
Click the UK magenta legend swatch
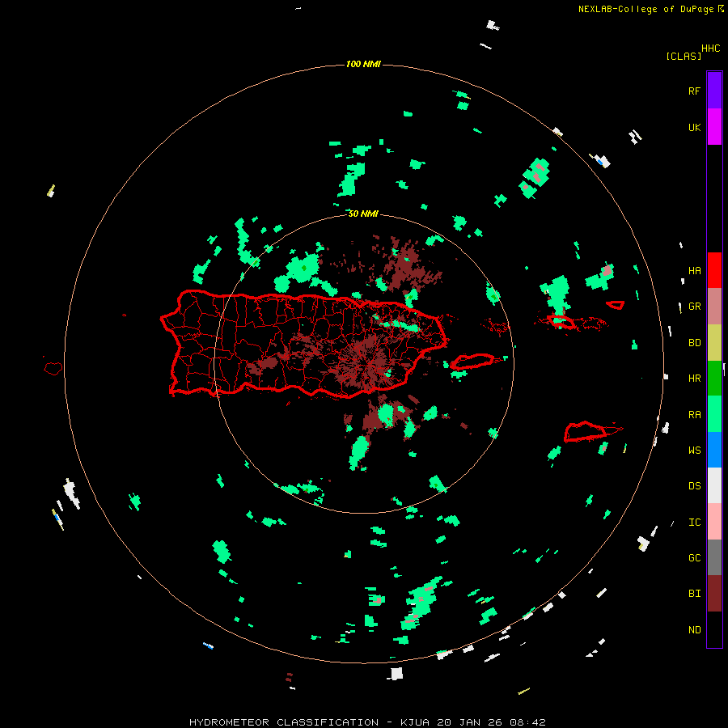(x=714, y=127)
